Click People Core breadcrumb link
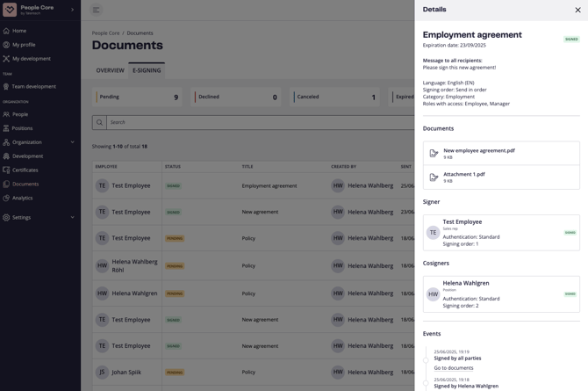The height and width of the screenshot is (391, 588). 105,33
